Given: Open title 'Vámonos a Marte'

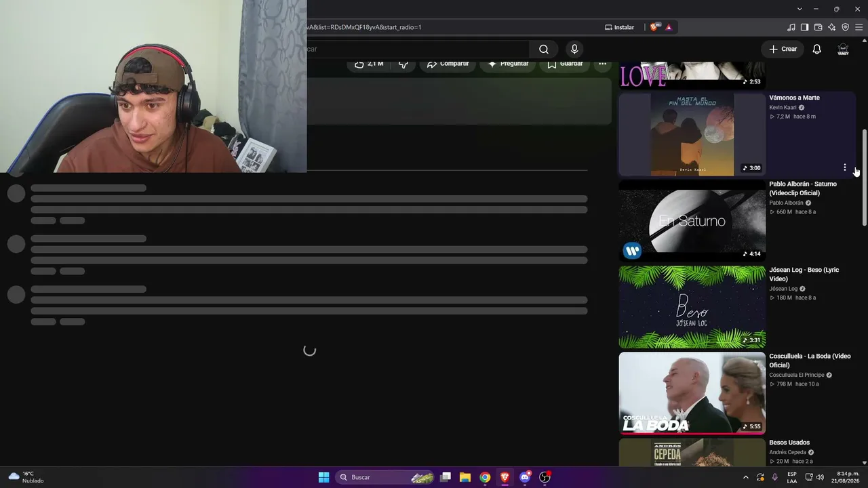Looking at the screenshot, I should (x=794, y=98).
